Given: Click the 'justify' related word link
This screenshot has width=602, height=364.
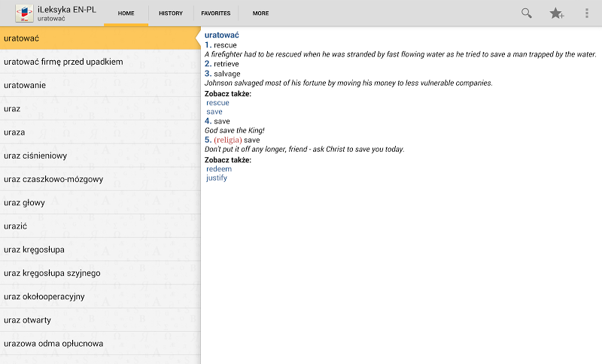Looking at the screenshot, I should [x=217, y=178].
